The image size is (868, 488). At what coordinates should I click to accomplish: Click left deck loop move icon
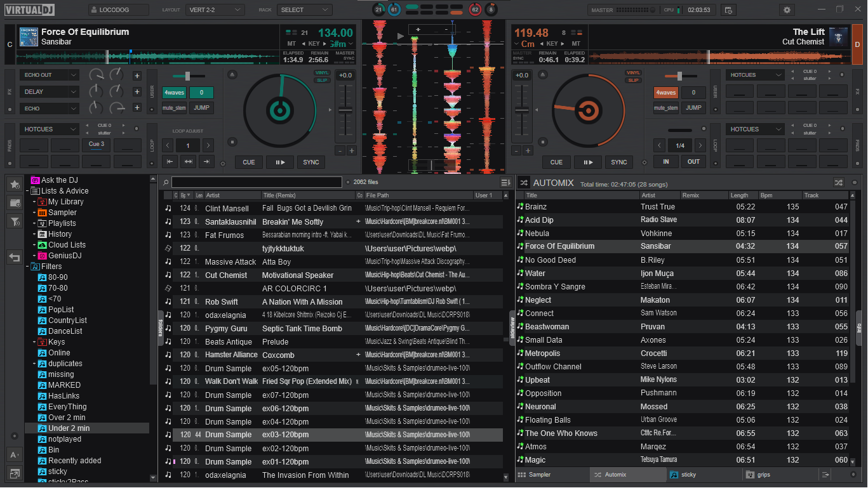coord(188,162)
